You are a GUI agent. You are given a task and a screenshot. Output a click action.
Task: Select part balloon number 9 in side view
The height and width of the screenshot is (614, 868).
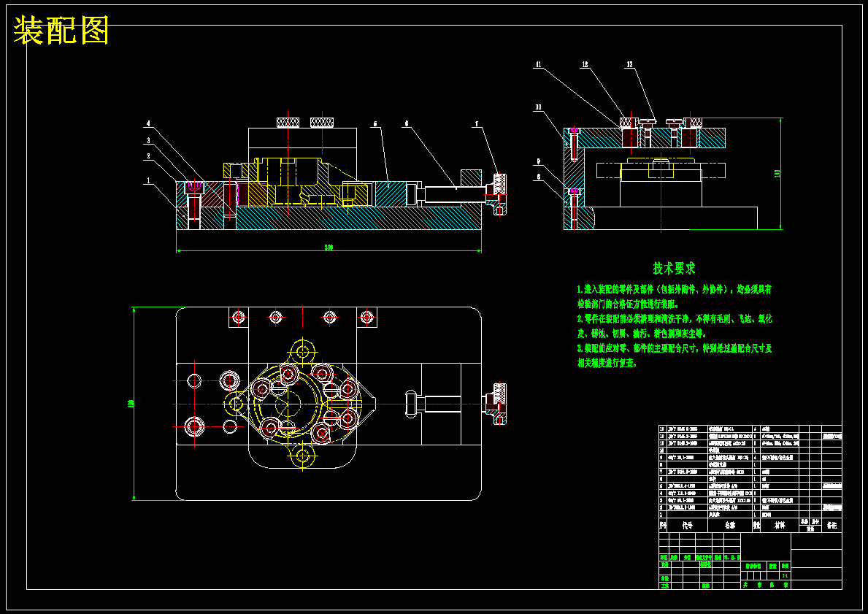pos(537,161)
